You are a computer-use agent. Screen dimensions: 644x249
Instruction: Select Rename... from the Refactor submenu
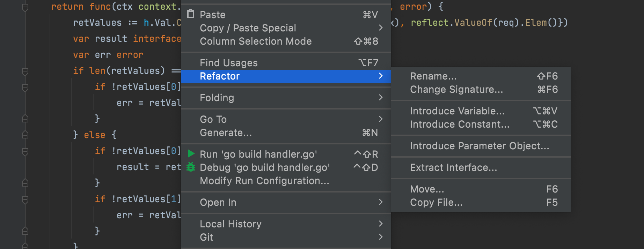(x=433, y=76)
